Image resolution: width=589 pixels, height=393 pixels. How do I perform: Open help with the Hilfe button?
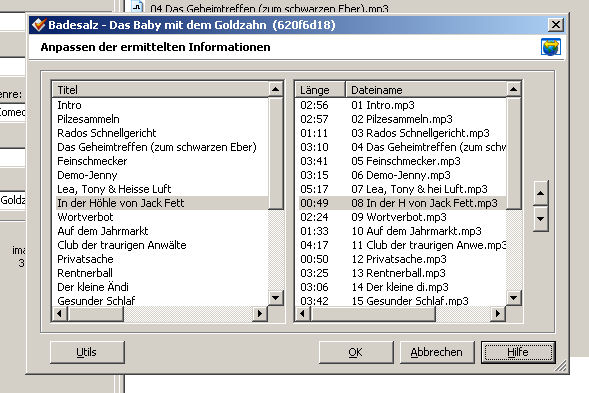tap(518, 352)
